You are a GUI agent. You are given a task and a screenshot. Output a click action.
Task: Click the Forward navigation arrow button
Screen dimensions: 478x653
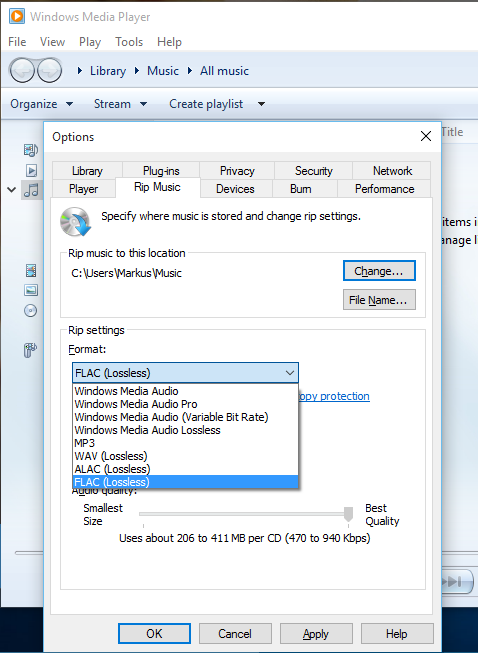pyautogui.click(x=49, y=71)
